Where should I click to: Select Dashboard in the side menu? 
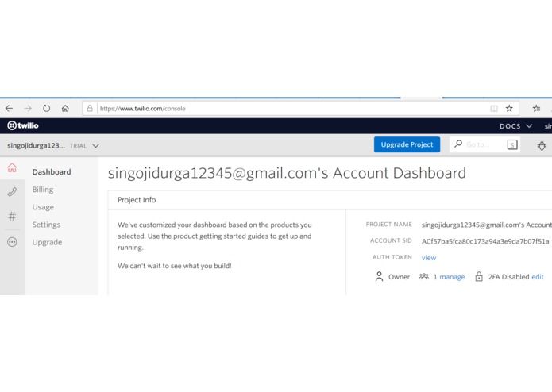[52, 172]
